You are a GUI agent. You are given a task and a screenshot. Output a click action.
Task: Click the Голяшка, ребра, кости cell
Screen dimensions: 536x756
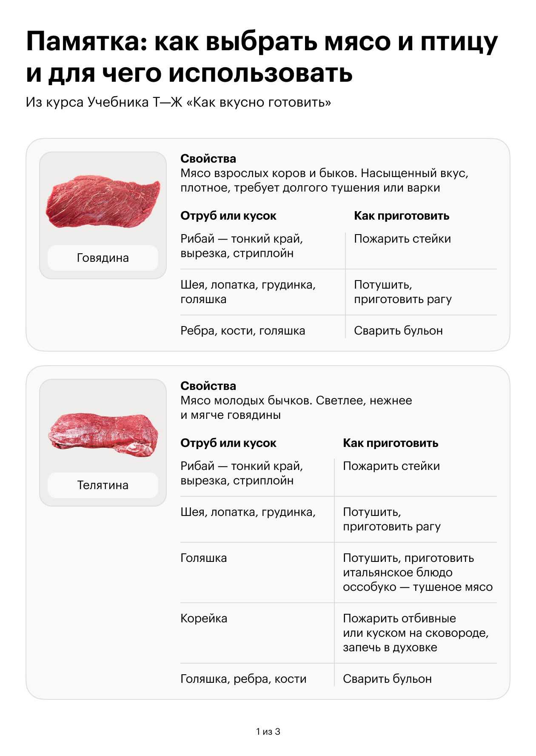243,679
